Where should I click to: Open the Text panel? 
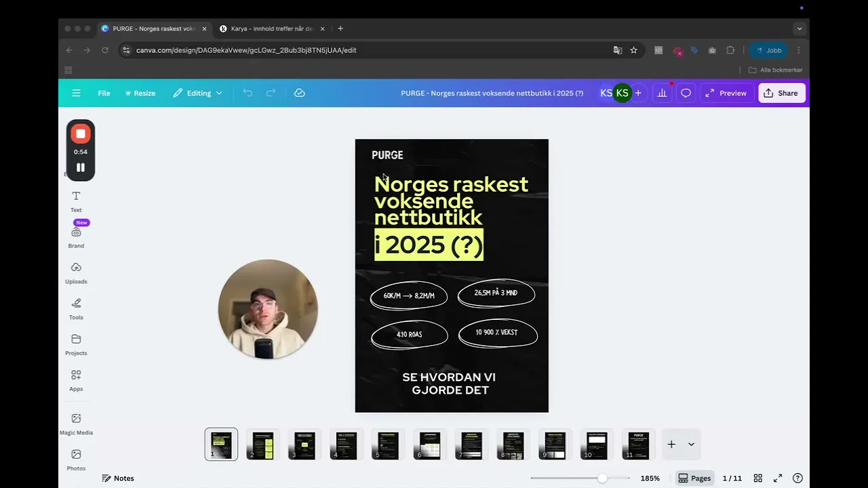tap(76, 201)
